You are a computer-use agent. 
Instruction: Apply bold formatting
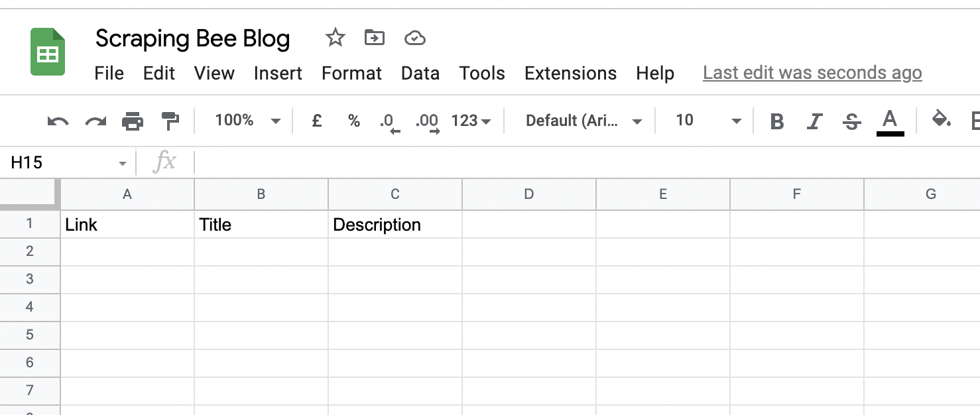click(x=776, y=121)
